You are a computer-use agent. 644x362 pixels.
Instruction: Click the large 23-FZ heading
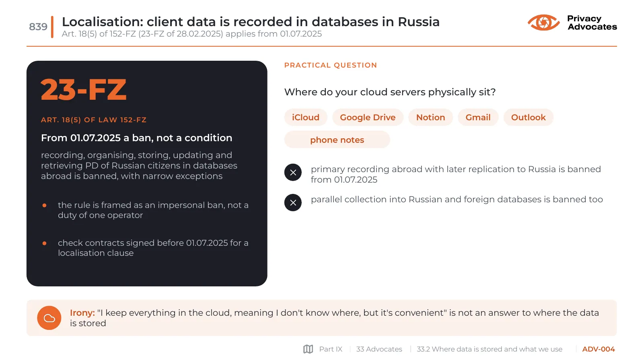84,89
